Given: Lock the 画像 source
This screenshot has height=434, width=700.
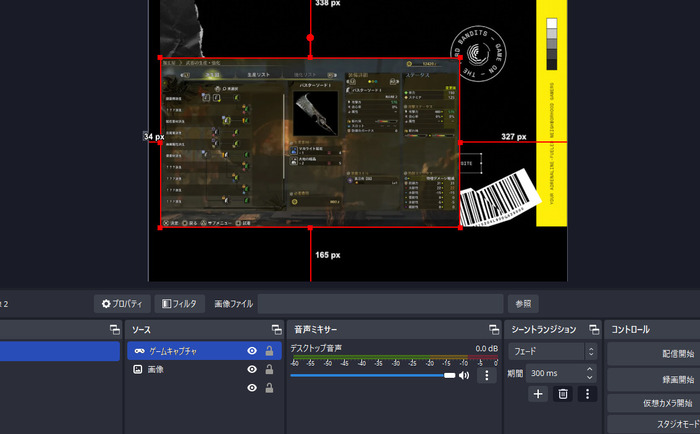Looking at the screenshot, I should [x=269, y=369].
